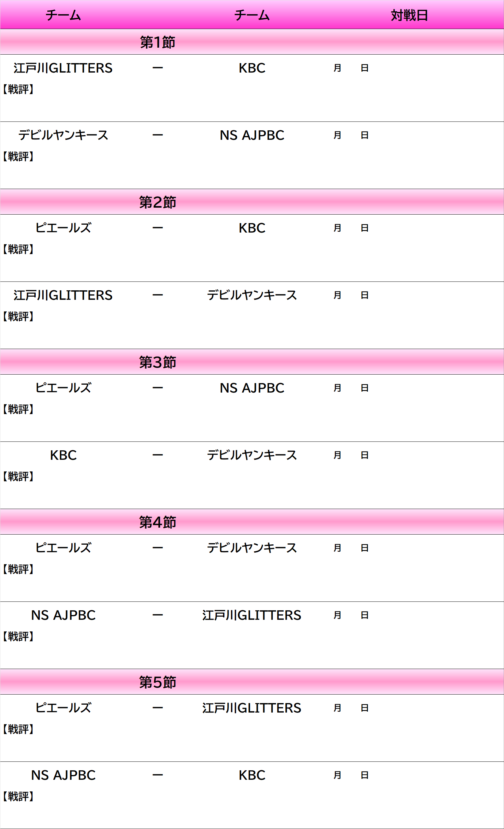
Task: Click the left チーム column header
Action: tap(63, 15)
